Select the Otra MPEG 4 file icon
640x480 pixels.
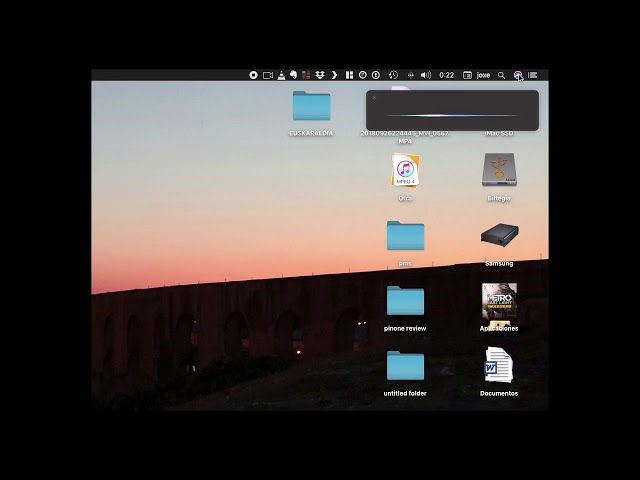tap(405, 171)
